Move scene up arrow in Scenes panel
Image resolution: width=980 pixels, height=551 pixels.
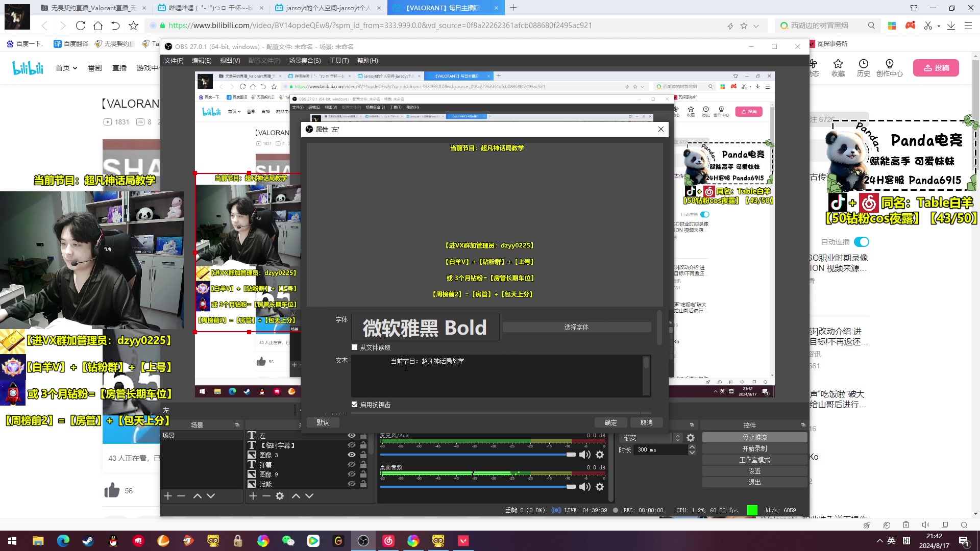point(198,496)
